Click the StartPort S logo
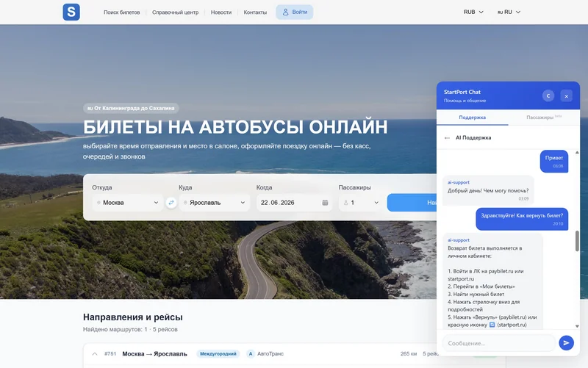 pyautogui.click(x=71, y=12)
